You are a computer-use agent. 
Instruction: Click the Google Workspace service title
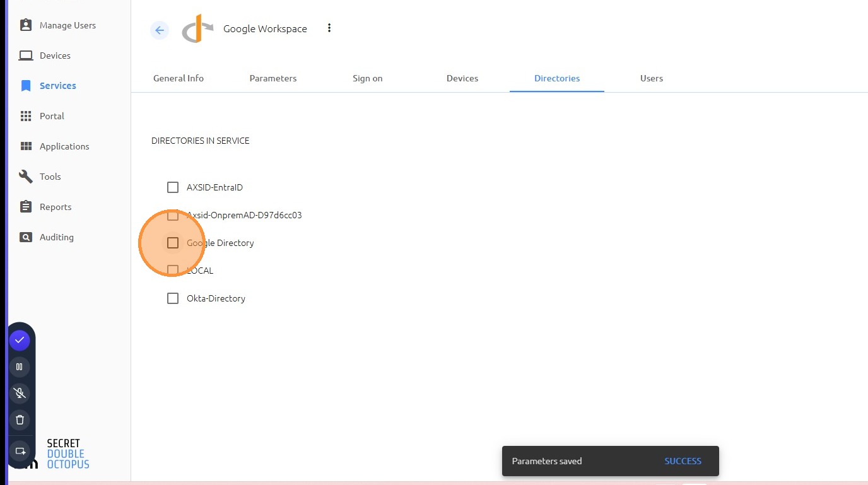(265, 29)
